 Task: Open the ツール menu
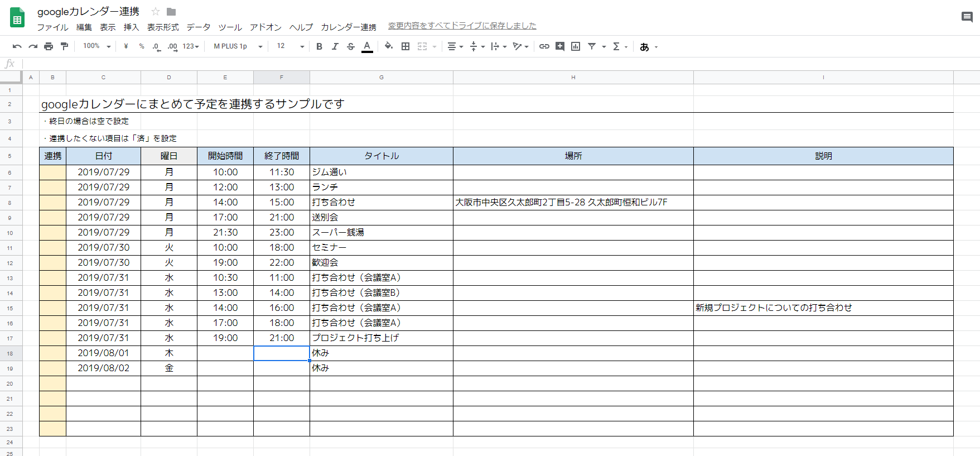click(x=230, y=27)
